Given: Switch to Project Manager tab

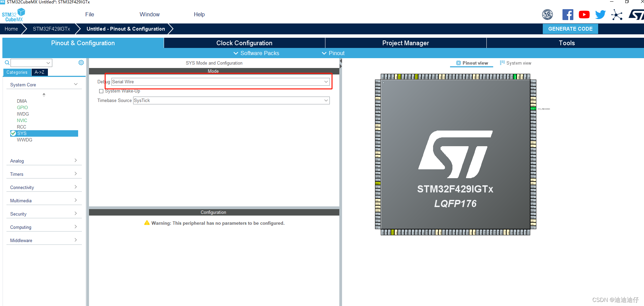Looking at the screenshot, I should pyautogui.click(x=406, y=43).
